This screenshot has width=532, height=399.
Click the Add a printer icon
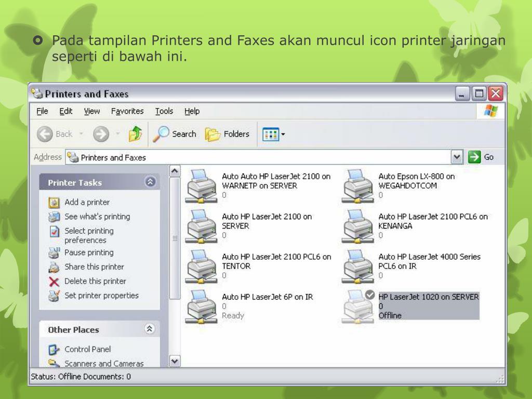coord(54,203)
